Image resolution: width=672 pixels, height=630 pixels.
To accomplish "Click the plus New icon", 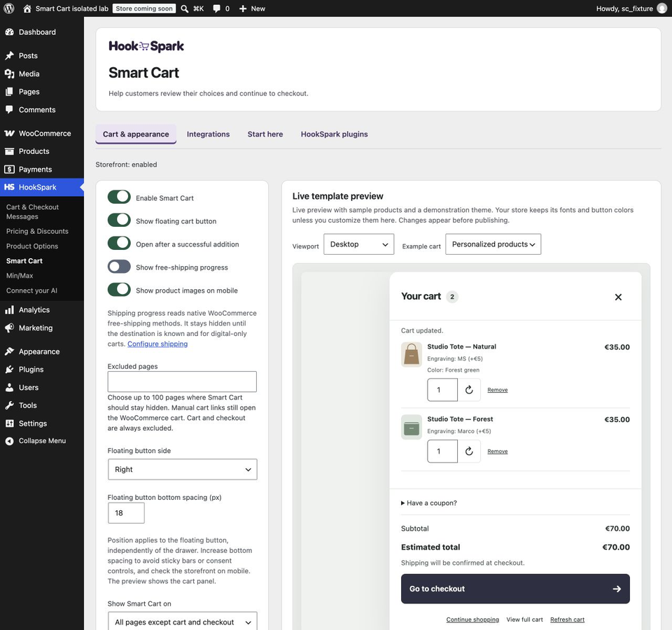I will point(243,8).
